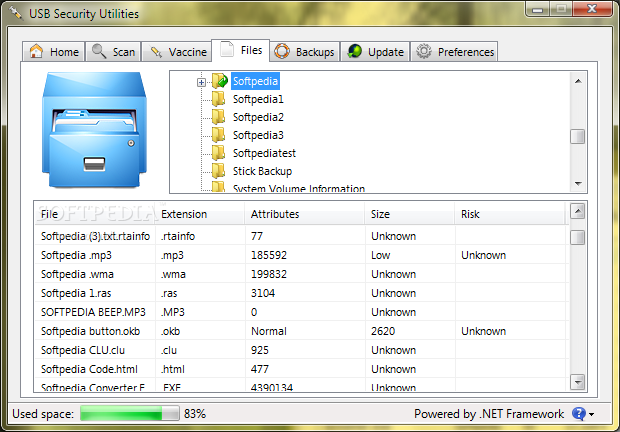Screen dimensions: 620x432
Task: Click folder tree scroll up arrow
Action: pyautogui.click(x=578, y=81)
